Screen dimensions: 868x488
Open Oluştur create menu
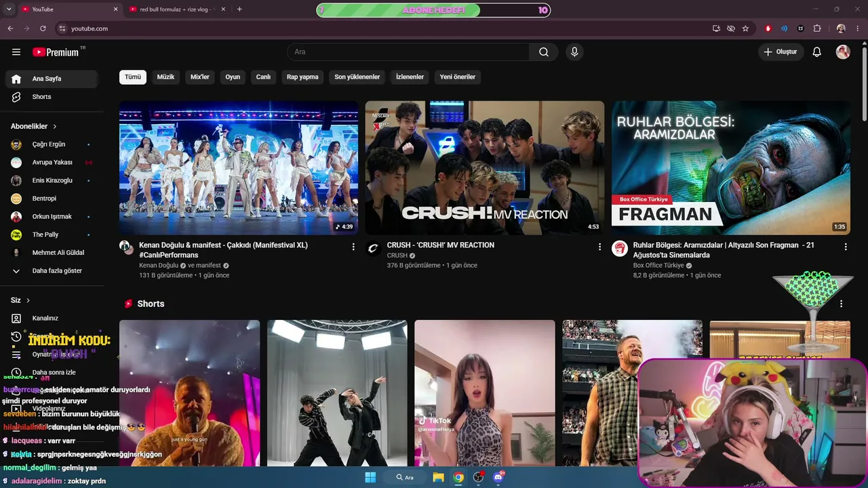[x=781, y=52]
